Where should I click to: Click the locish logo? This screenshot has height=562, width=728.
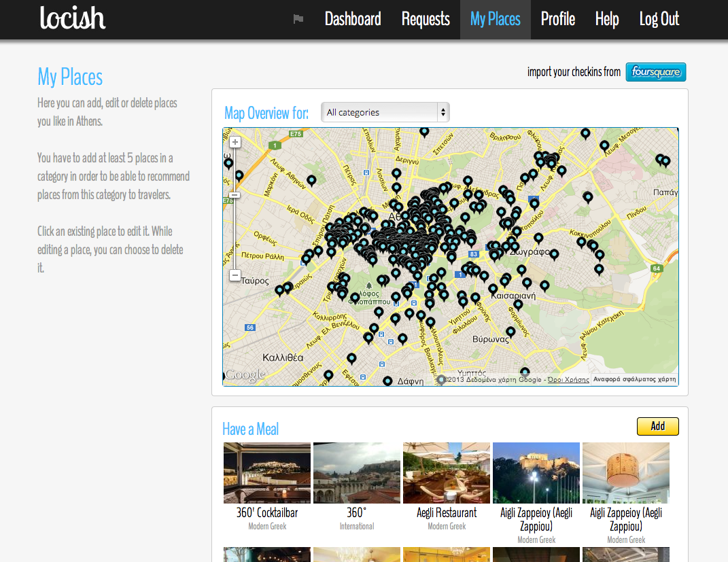73,18
